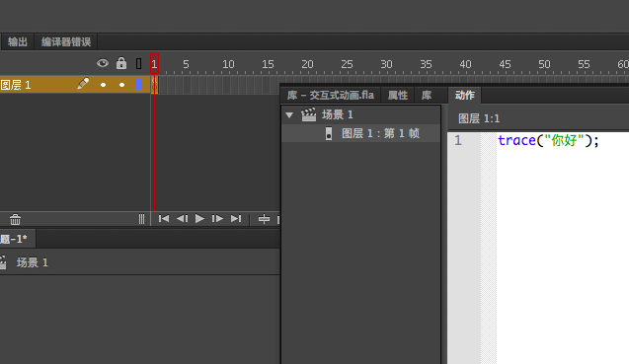The width and height of the screenshot is (629, 364).
Task: Click the center frame icon in timeline controls
Action: point(264,219)
